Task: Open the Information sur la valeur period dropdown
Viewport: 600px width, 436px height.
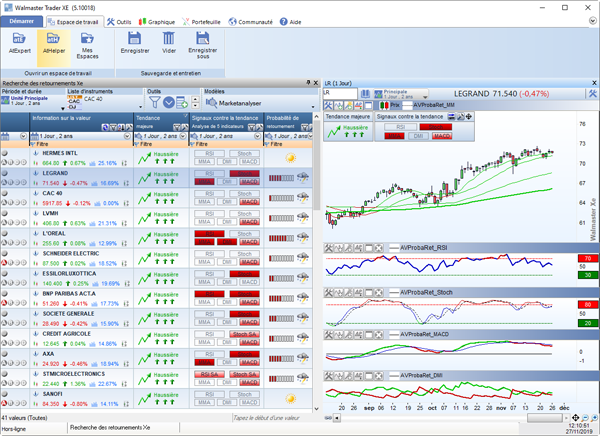Action: [x=127, y=136]
